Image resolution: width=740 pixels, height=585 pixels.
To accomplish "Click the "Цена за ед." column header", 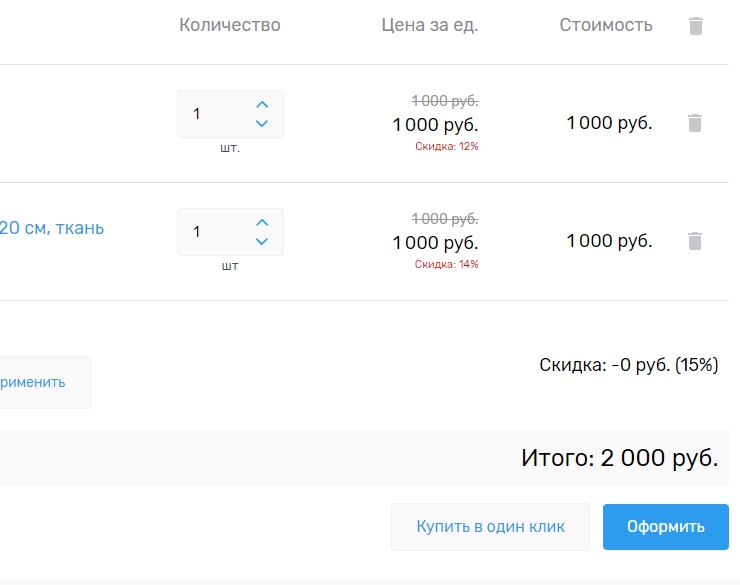I will tap(430, 25).
